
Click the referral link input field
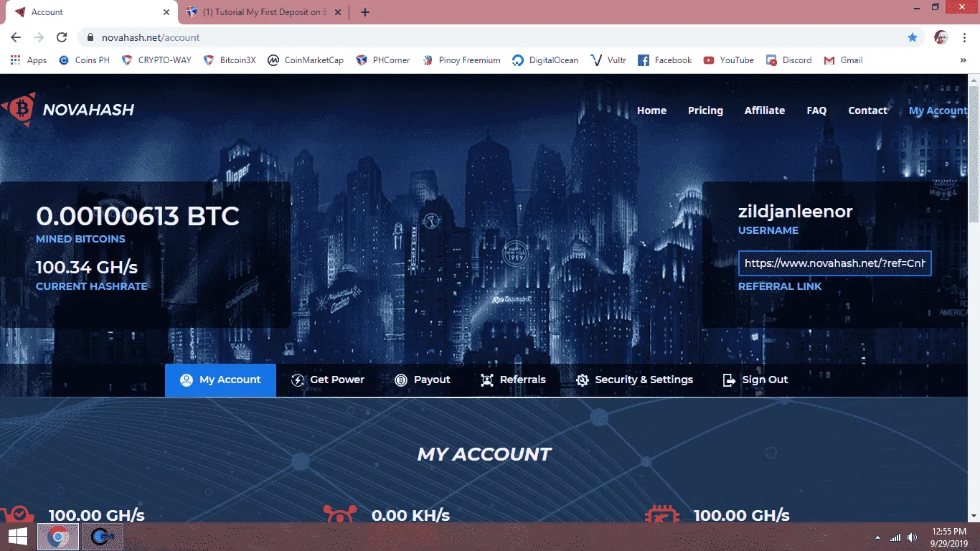click(x=835, y=263)
